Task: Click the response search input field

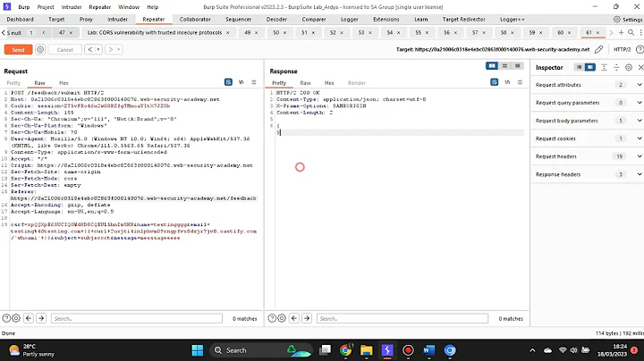Action: (402, 318)
